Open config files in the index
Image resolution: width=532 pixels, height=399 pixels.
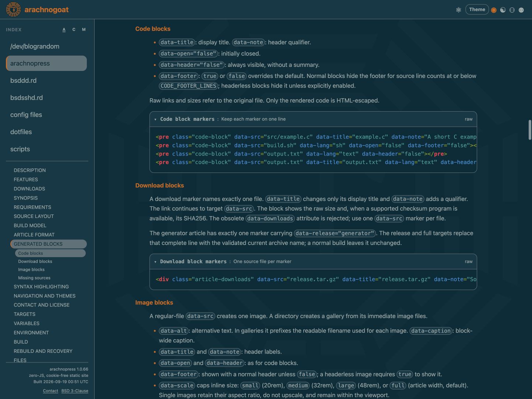(x=47, y=115)
